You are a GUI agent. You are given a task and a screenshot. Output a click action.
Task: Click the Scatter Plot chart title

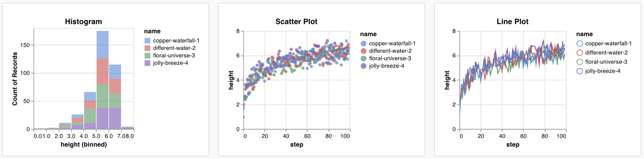pos(296,22)
